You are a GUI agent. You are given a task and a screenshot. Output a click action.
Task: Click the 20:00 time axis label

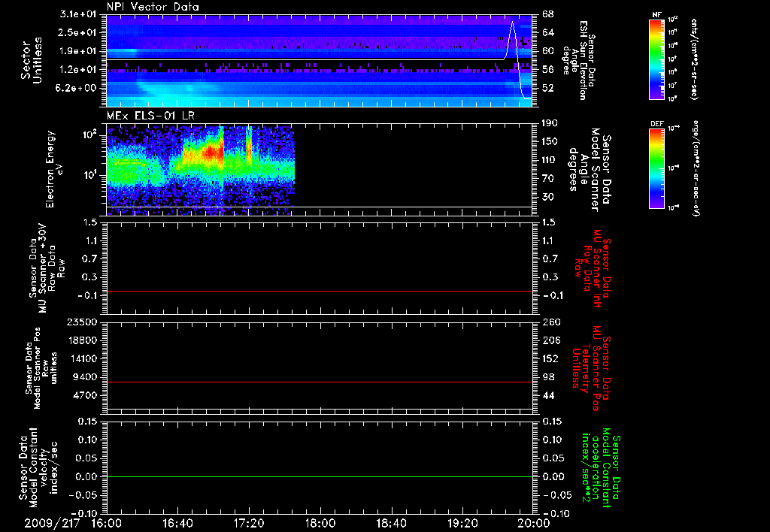(534, 523)
